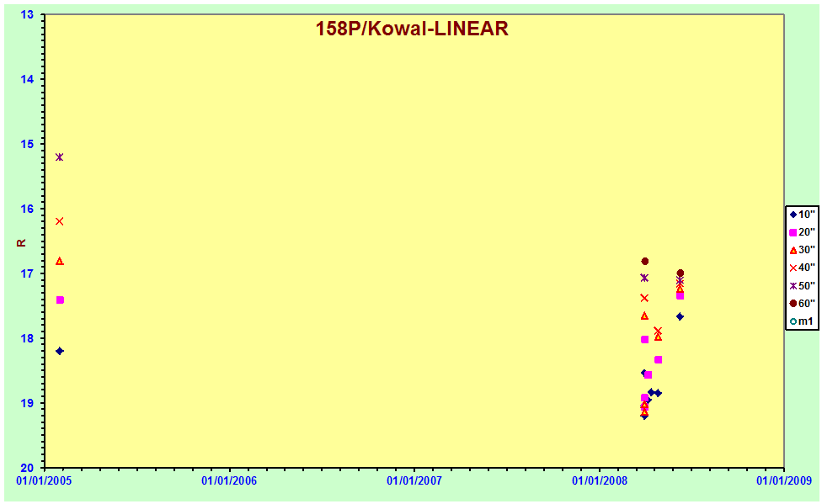Click the y-axis value 15
The width and height of the screenshot is (822, 504).
pos(27,144)
